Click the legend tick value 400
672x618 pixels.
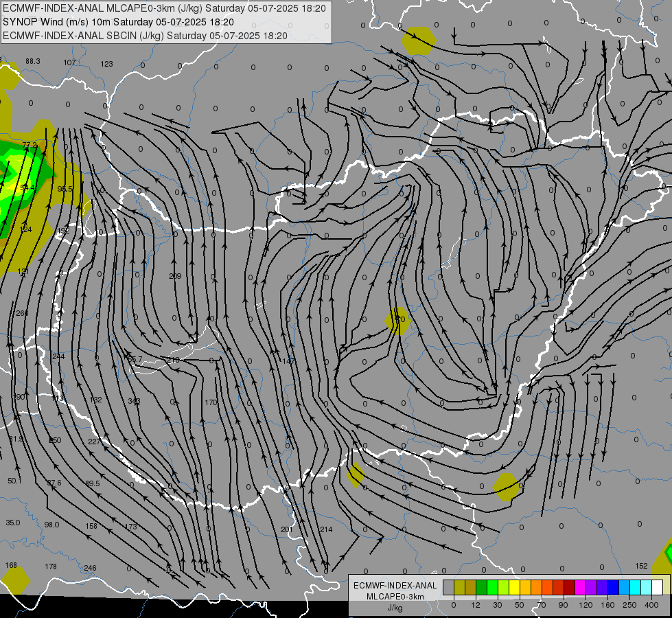[651, 605]
